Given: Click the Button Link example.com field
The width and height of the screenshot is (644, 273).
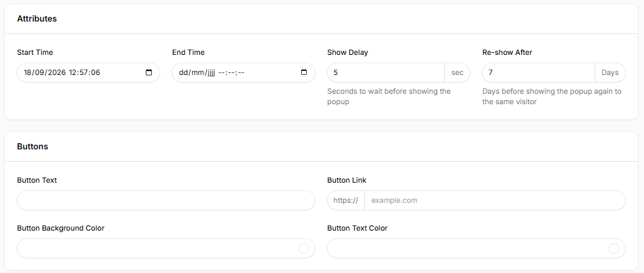Looking at the screenshot, I should [495, 200].
